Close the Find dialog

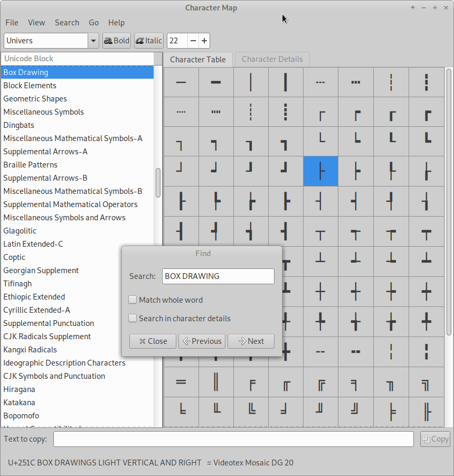coord(153,341)
